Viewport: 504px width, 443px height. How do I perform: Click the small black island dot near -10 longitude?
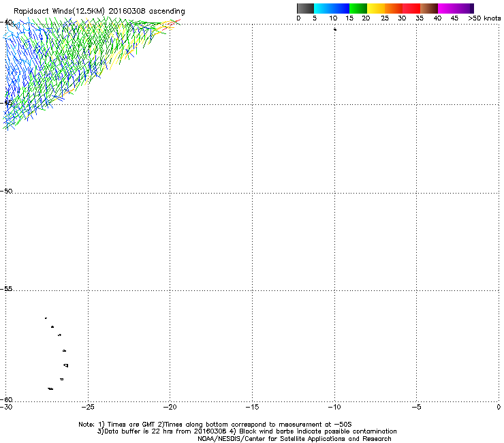click(335, 29)
